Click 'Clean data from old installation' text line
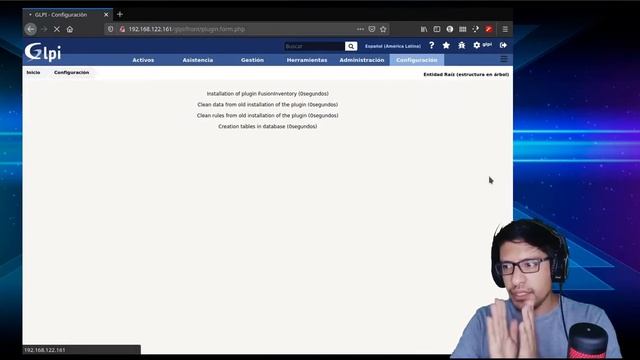The height and width of the screenshot is (360, 640). pos(267,104)
